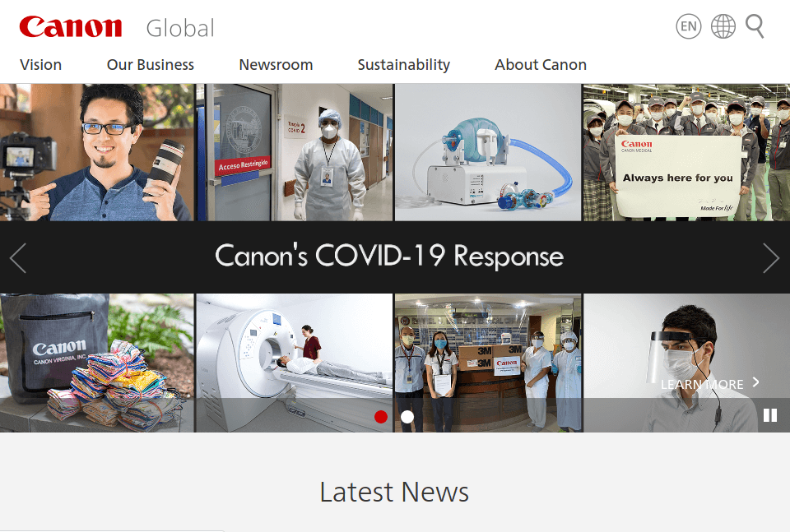Select the second carousel indicator dot
The image size is (790, 532).
click(x=407, y=417)
